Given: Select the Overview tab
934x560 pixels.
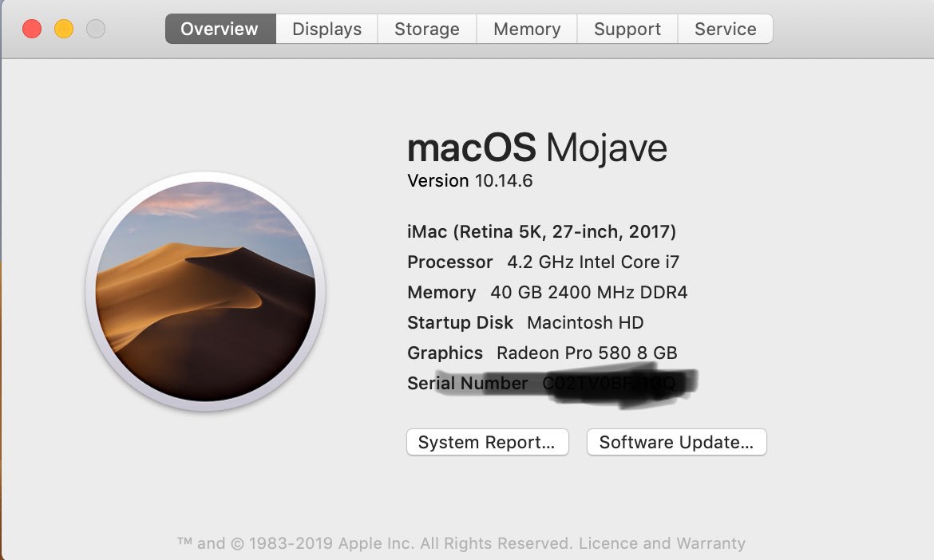Looking at the screenshot, I should [220, 29].
